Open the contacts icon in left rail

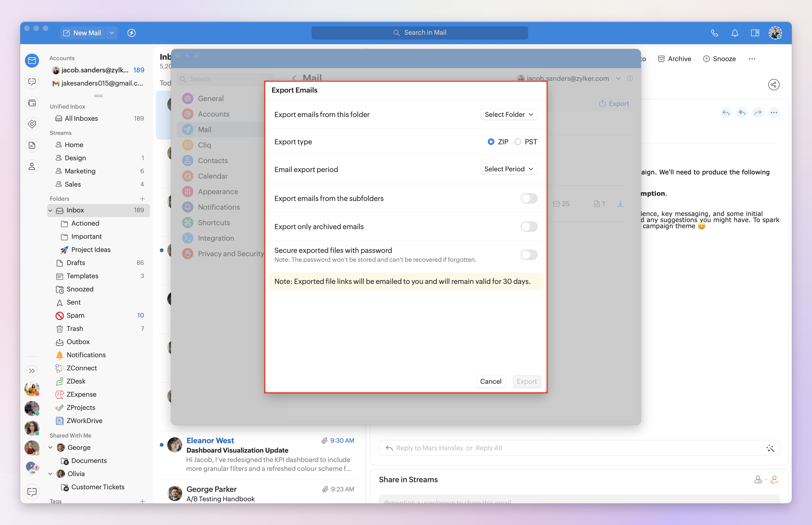click(x=32, y=166)
